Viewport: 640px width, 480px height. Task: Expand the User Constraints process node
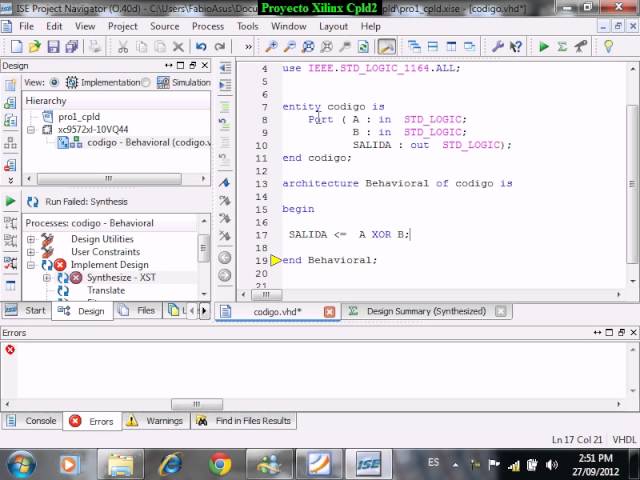coord(31,252)
